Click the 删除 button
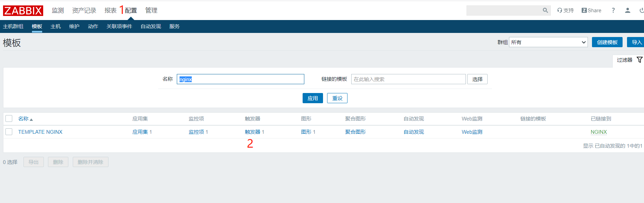The height and width of the screenshot is (203, 644). (x=58, y=162)
